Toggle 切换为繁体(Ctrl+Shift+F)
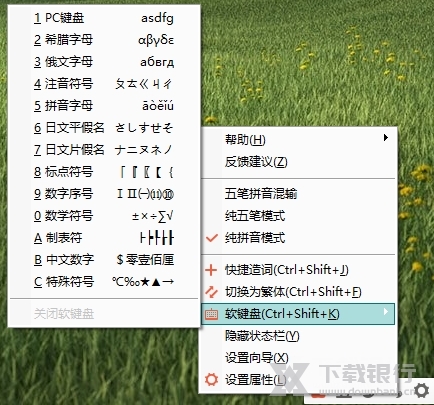The height and width of the screenshot is (405, 434). [x=298, y=292]
